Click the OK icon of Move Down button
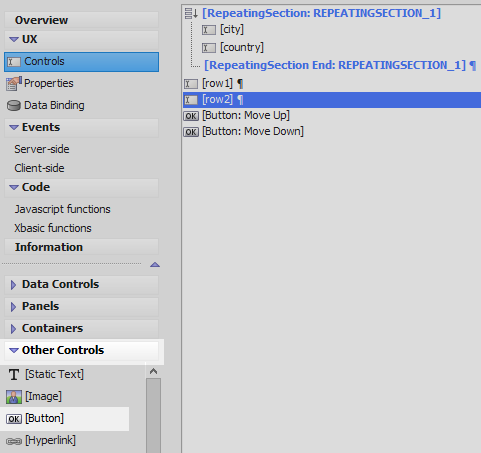Viewport: 481px width, 453px height. [191, 132]
